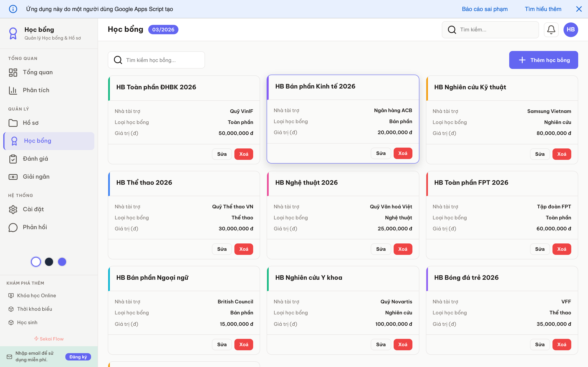Open the Tổng quan dashboard icon
Screen dimensions: 588x367
pyautogui.click(x=13, y=72)
